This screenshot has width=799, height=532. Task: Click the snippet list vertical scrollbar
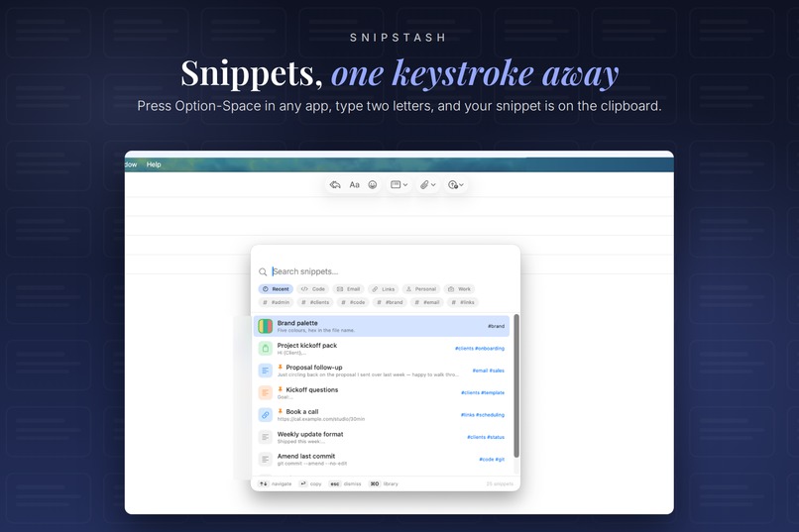pos(516,386)
